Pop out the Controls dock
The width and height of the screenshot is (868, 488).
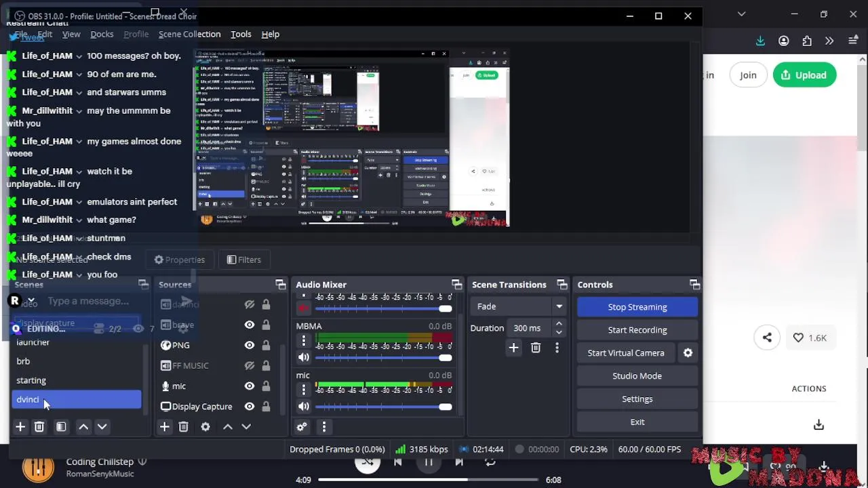(694, 285)
